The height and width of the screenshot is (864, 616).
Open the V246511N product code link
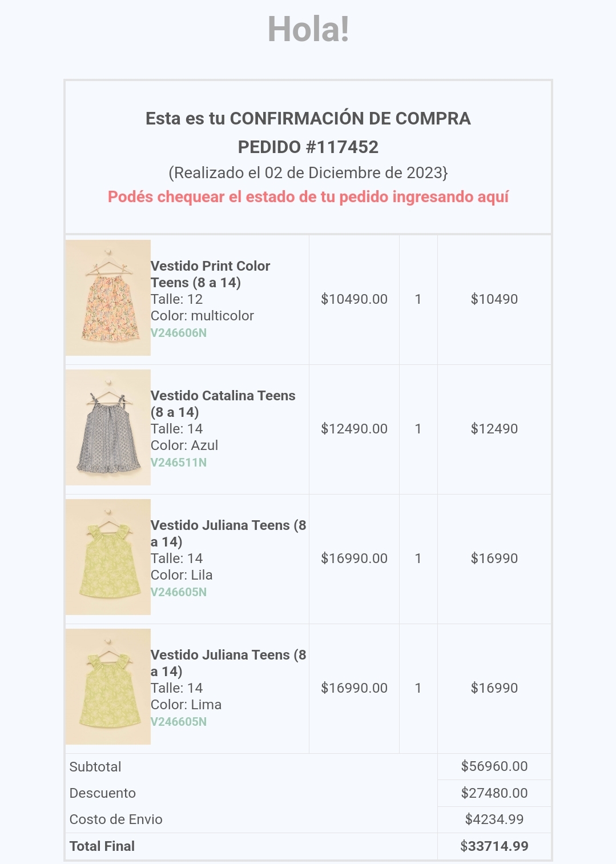tap(179, 463)
